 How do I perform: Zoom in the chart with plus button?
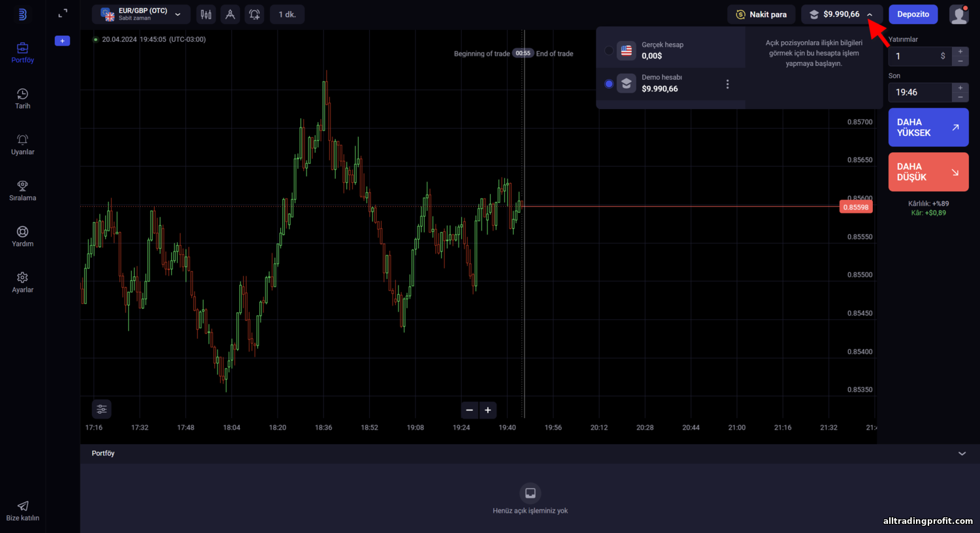488,410
